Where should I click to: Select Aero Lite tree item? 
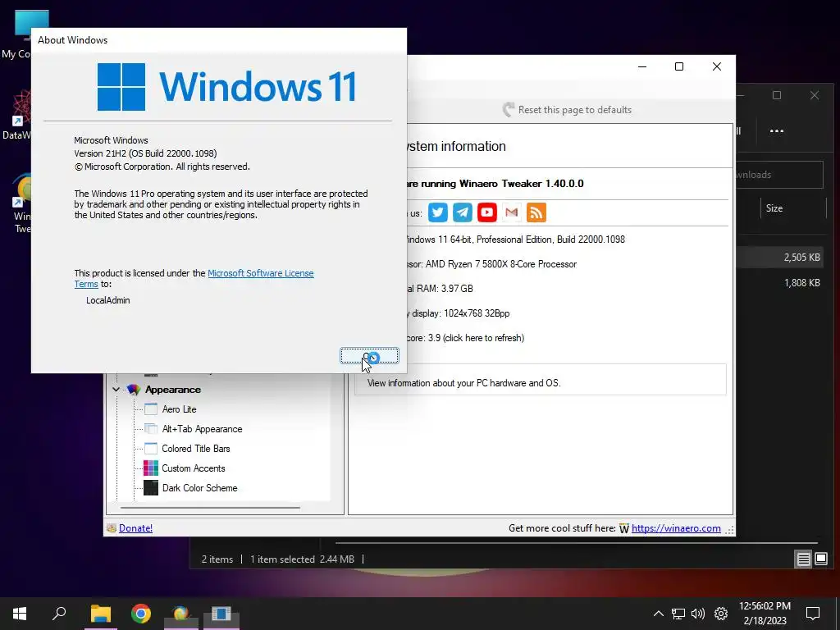point(179,409)
